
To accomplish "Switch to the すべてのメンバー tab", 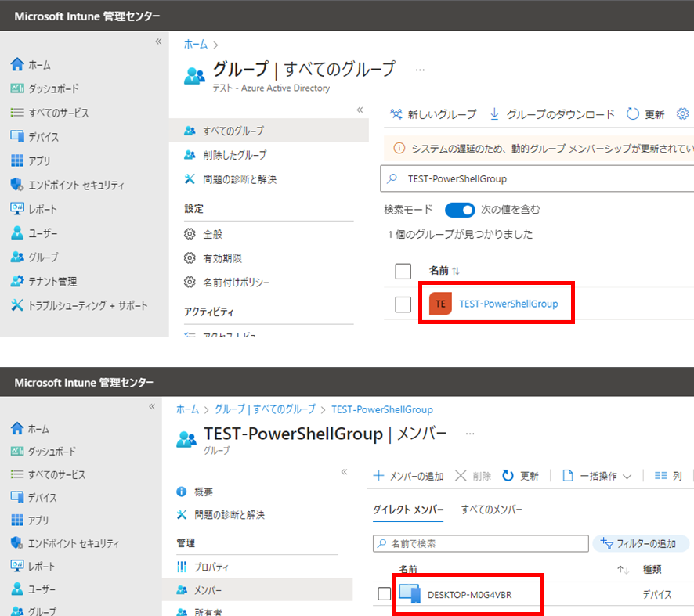I will [x=491, y=510].
